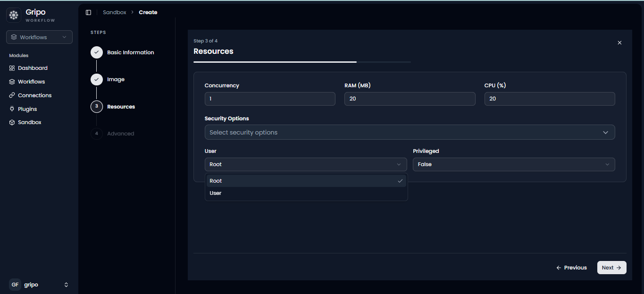The image size is (644, 294).
Task: Click the Basic Information completed checkmark circle
Action: [x=97, y=52]
